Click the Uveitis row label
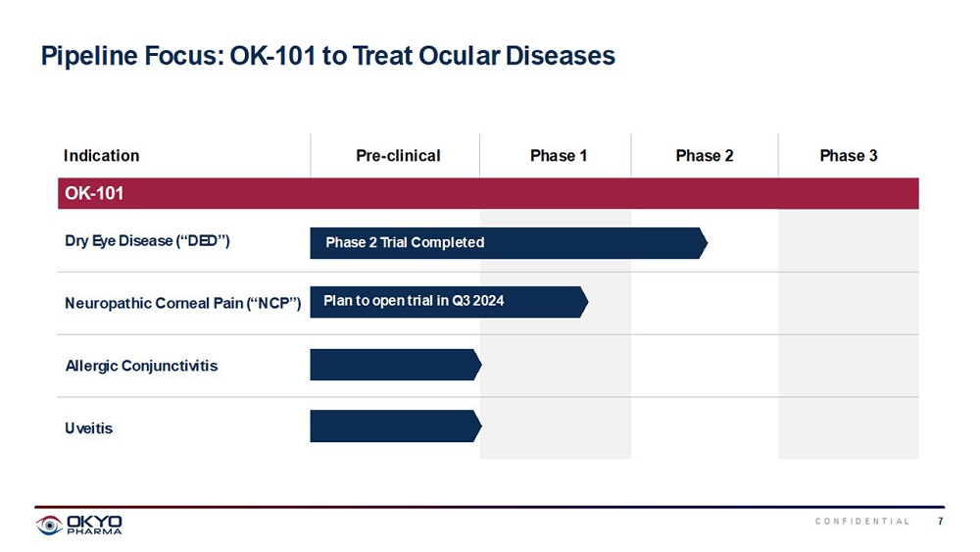 pos(88,427)
